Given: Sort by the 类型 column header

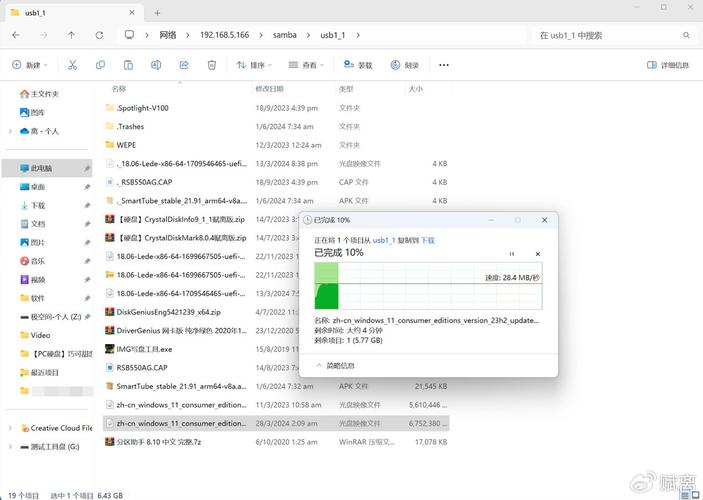Looking at the screenshot, I should click(x=346, y=89).
